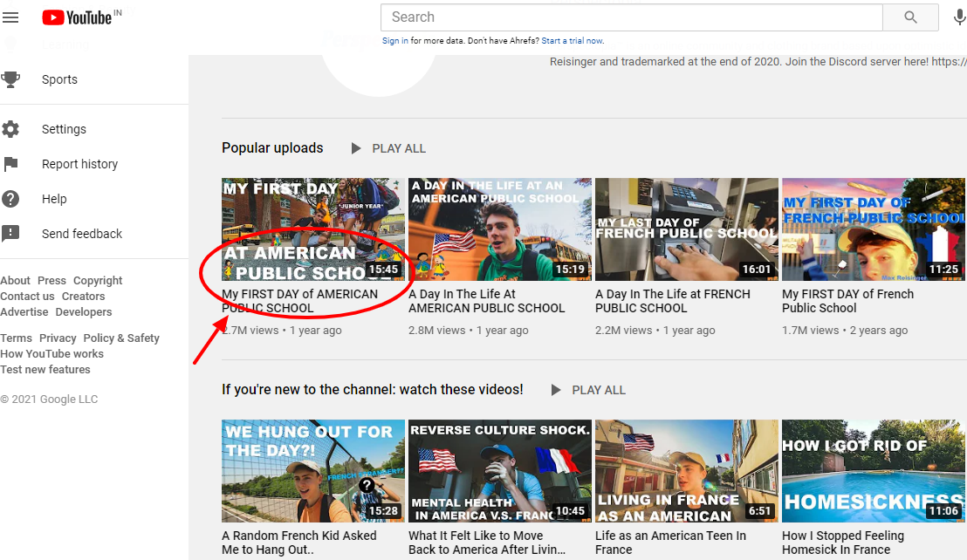Screen dimensions: 967x560
Task: Click Sign in link under search bar
Action: tap(394, 41)
